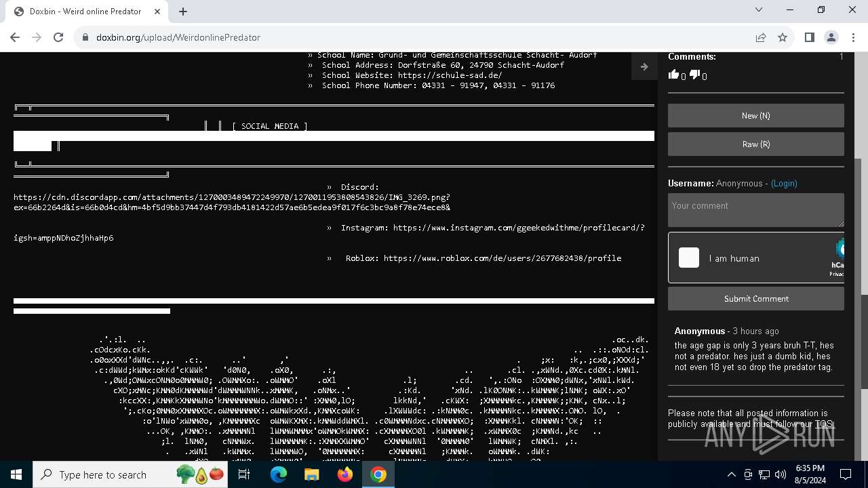Check the I am human captcha box
This screenshot has height=488, width=868.
[x=689, y=258]
